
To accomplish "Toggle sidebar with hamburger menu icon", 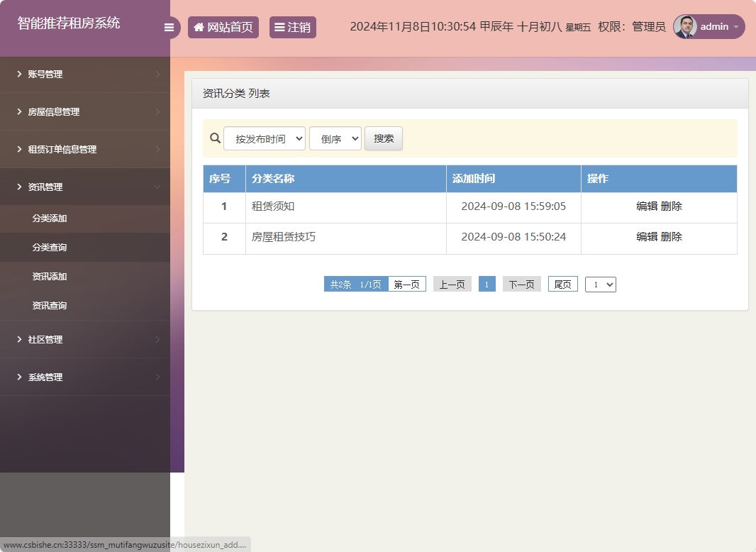I will click(x=169, y=28).
